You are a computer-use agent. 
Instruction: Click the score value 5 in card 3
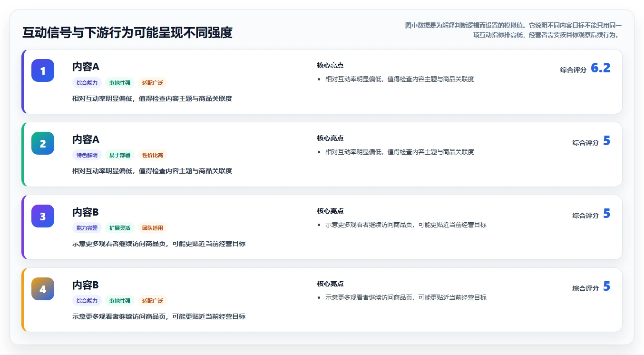tap(606, 214)
